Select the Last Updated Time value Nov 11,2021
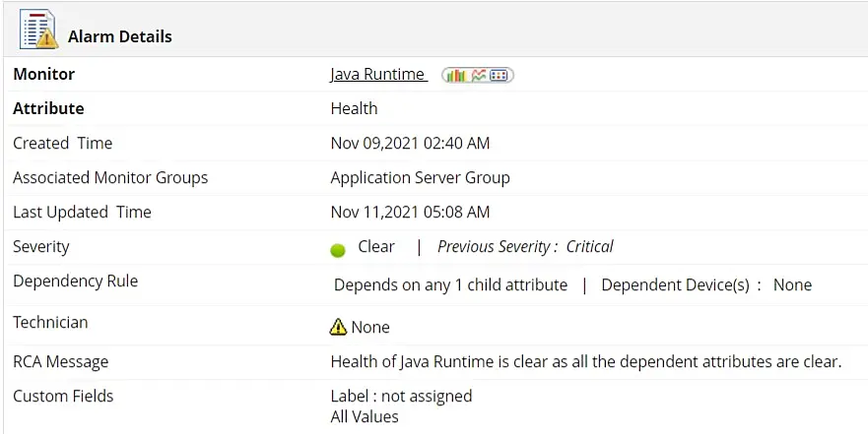 coord(410,213)
